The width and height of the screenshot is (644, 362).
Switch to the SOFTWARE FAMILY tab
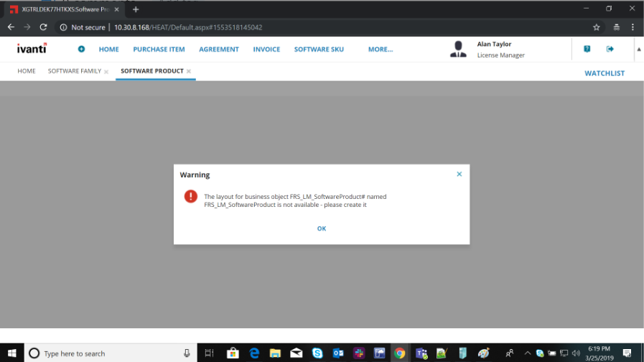click(x=74, y=71)
